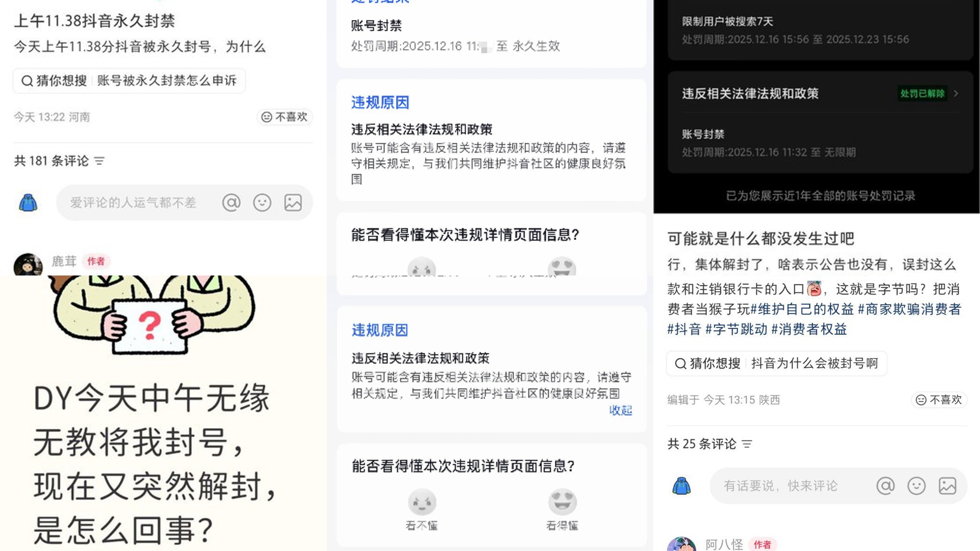Screen dimensions: 980x551
Task: Expand the 处罚已解除 record with the chevron
Action: pos(956,93)
